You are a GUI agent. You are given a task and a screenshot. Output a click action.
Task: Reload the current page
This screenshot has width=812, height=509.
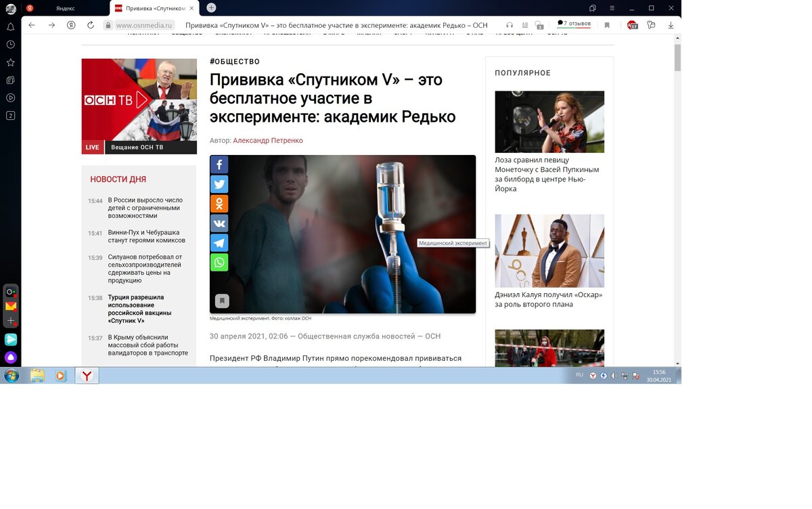(91, 25)
